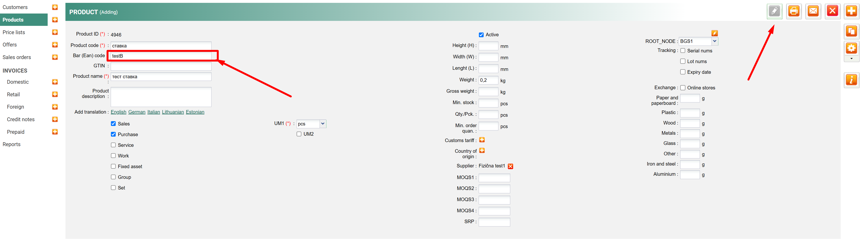Open Sales orders in left menu
The width and height of the screenshot is (868, 245).
coord(17,57)
